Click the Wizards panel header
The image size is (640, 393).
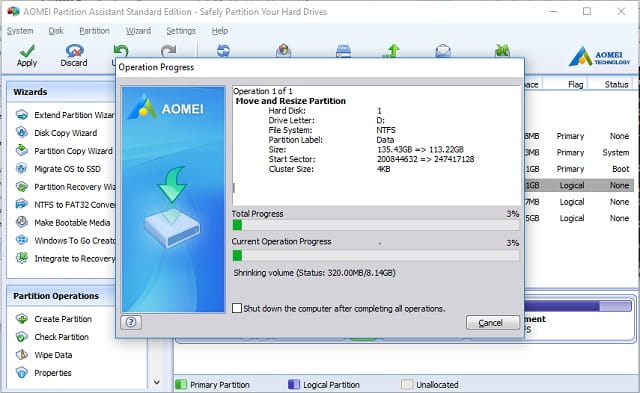pyautogui.click(x=61, y=92)
